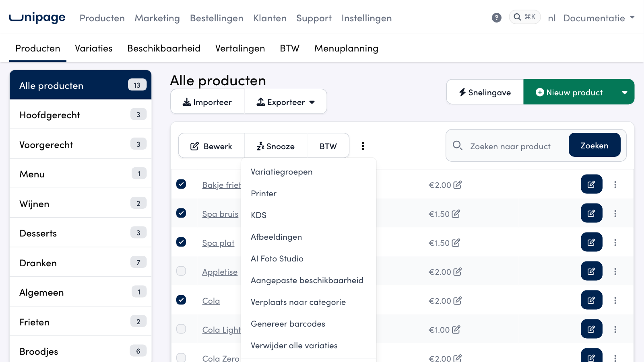This screenshot has width=644, height=362.
Task: Click blue edit icon for Appletise
Action: [x=591, y=271]
